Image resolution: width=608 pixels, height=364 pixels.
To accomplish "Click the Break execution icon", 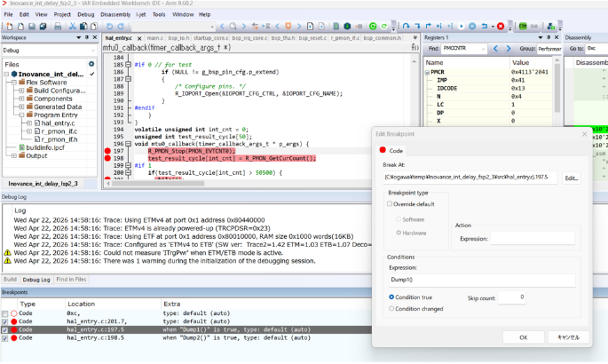I will pos(472,27).
